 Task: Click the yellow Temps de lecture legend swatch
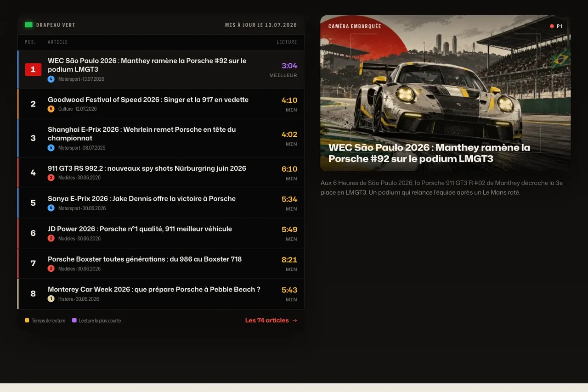tap(27, 320)
